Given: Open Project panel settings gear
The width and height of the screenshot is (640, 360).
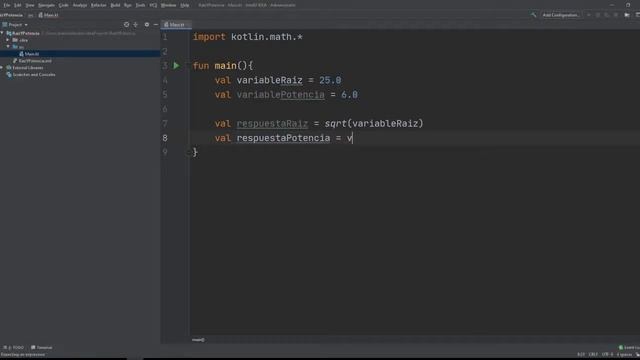Looking at the screenshot, I should (x=147, y=24).
